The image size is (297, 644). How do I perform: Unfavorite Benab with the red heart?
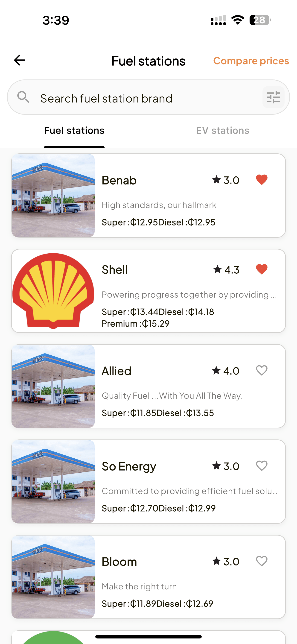[262, 180]
